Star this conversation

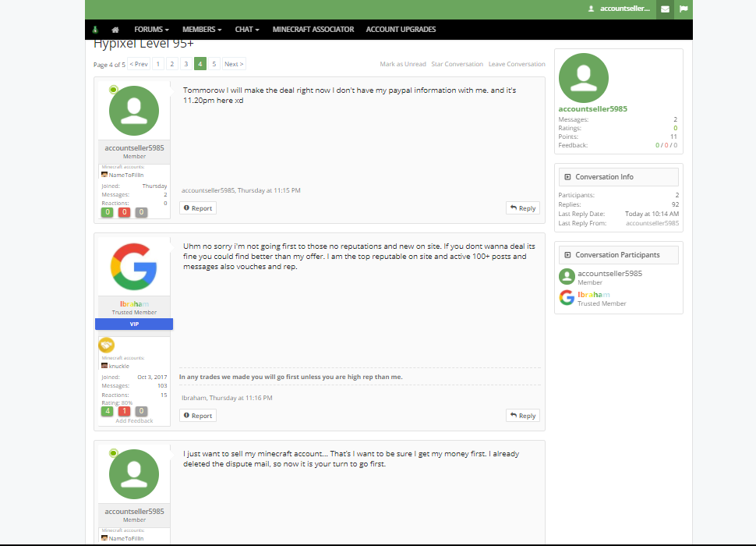(x=457, y=64)
